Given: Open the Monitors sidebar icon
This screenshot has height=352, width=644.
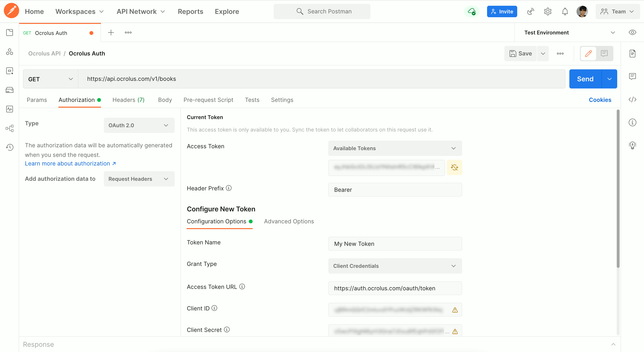Looking at the screenshot, I should [x=10, y=109].
